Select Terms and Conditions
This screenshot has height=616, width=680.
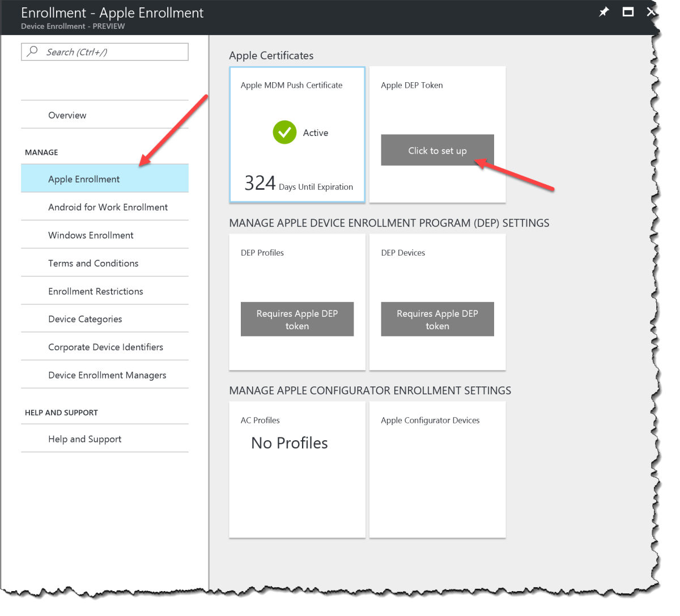coord(93,263)
